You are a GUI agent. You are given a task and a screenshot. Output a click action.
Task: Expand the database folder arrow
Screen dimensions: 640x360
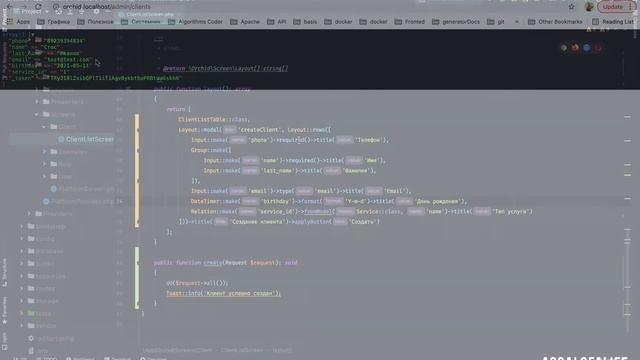tap(22, 251)
